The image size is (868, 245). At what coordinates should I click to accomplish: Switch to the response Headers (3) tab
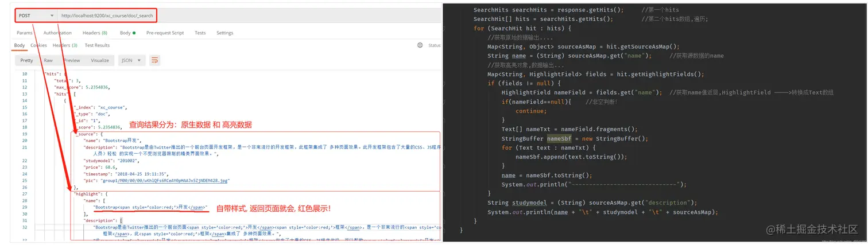coord(65,45)
